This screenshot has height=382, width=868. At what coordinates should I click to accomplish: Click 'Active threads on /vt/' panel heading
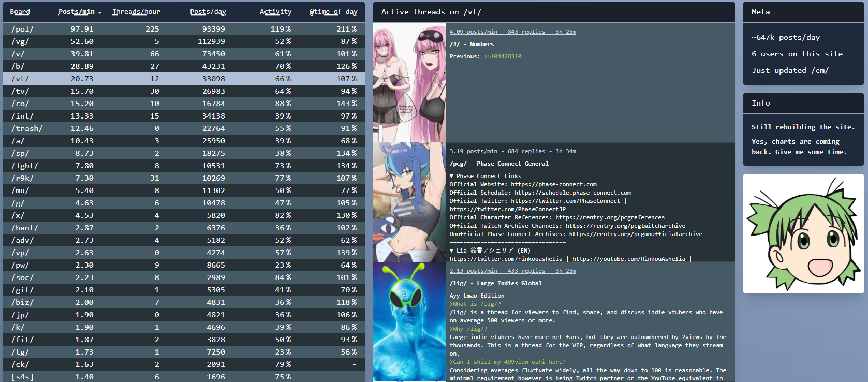[x=431, y=12]
